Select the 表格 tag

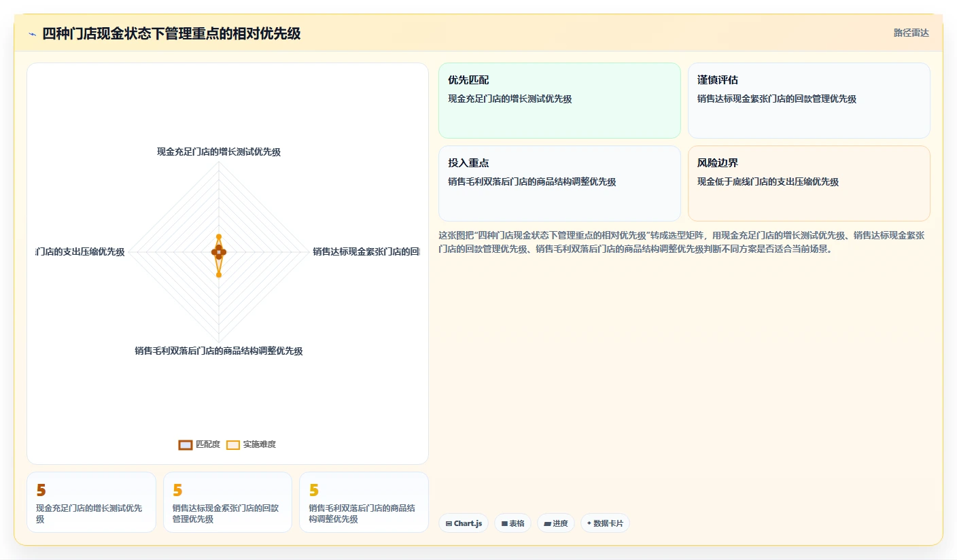click(512, 523)
